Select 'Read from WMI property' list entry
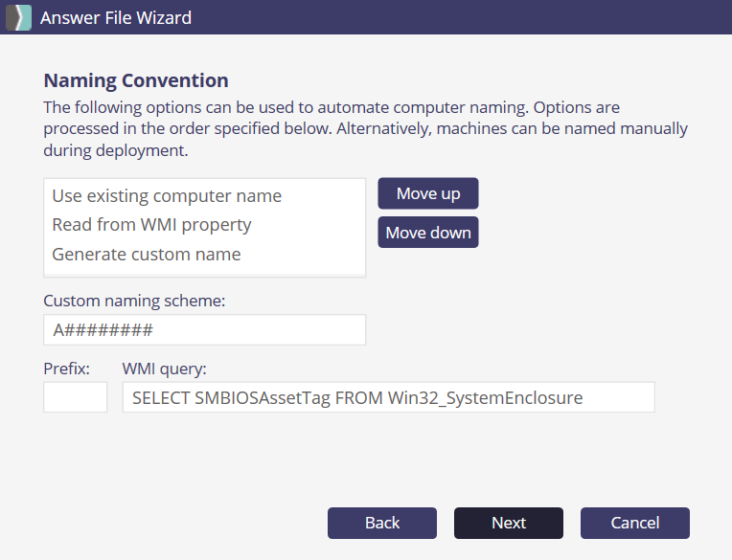The height and width of the screenshot is (560, 732). click(151, 225)
